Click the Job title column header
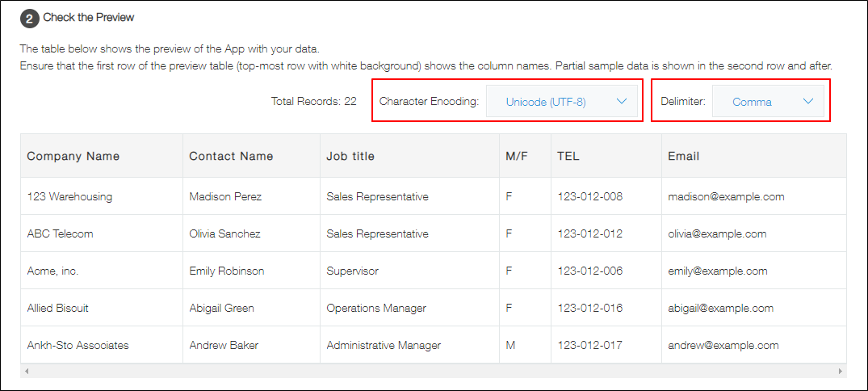Screen dimensions: 868x391 point(350,156)
